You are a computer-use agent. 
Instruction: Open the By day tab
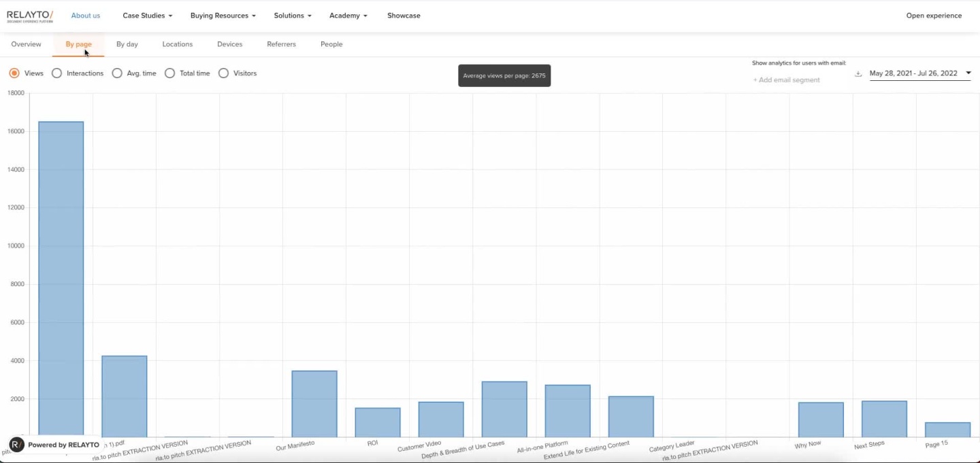click(127, 44)
